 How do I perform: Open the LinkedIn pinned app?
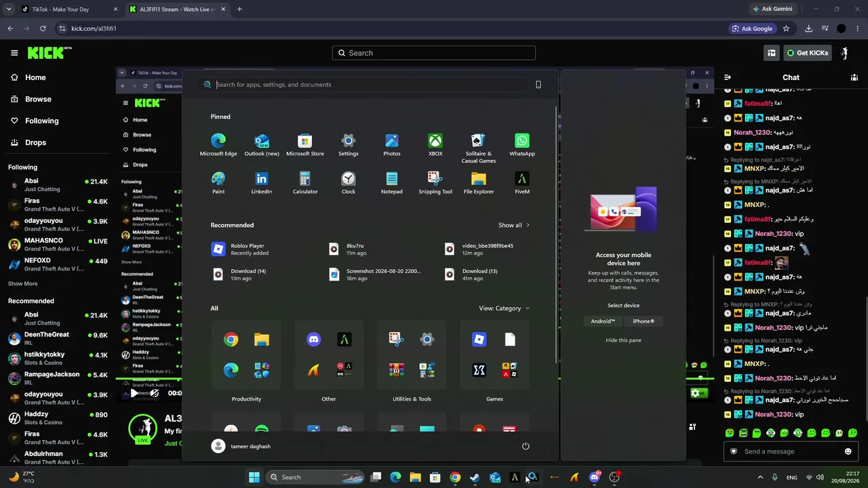coord(262,183)
